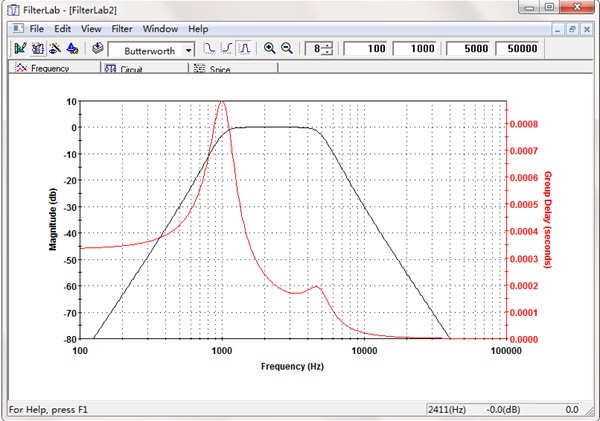
Task: Select the low-pass filter response button
Action: (209, 48)
